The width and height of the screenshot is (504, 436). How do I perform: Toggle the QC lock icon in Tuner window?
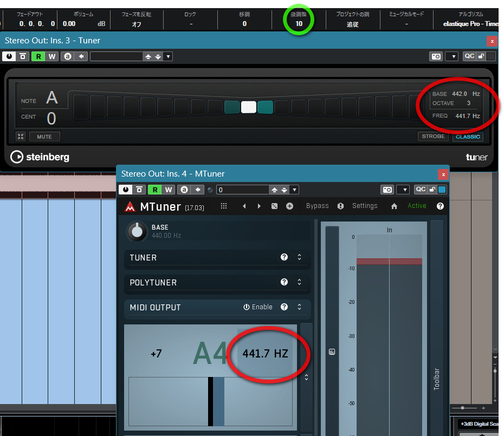tap(481, 56)
